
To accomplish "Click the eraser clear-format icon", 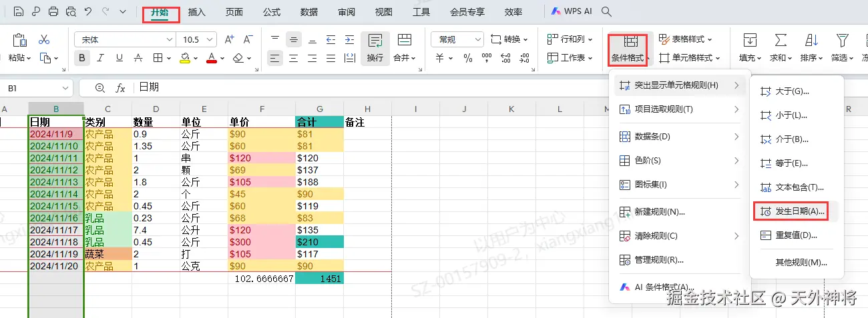I will pyautogui.click(x=238, y=58).
